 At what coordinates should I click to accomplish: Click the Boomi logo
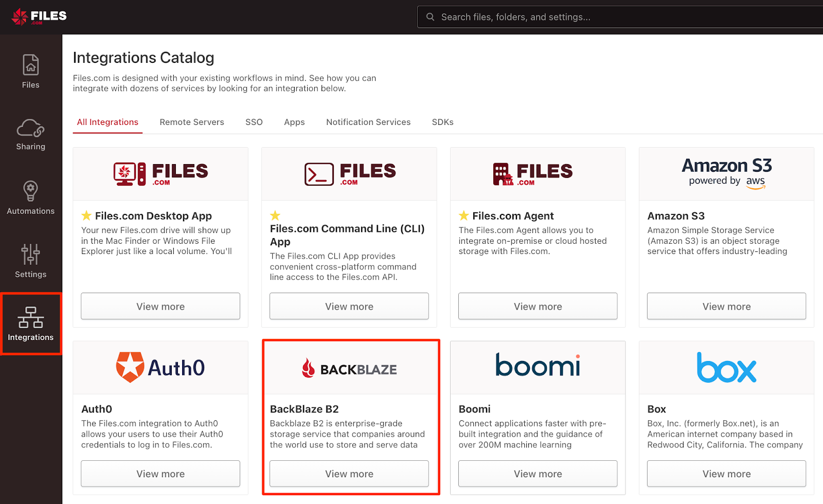[x=538, y=365]
